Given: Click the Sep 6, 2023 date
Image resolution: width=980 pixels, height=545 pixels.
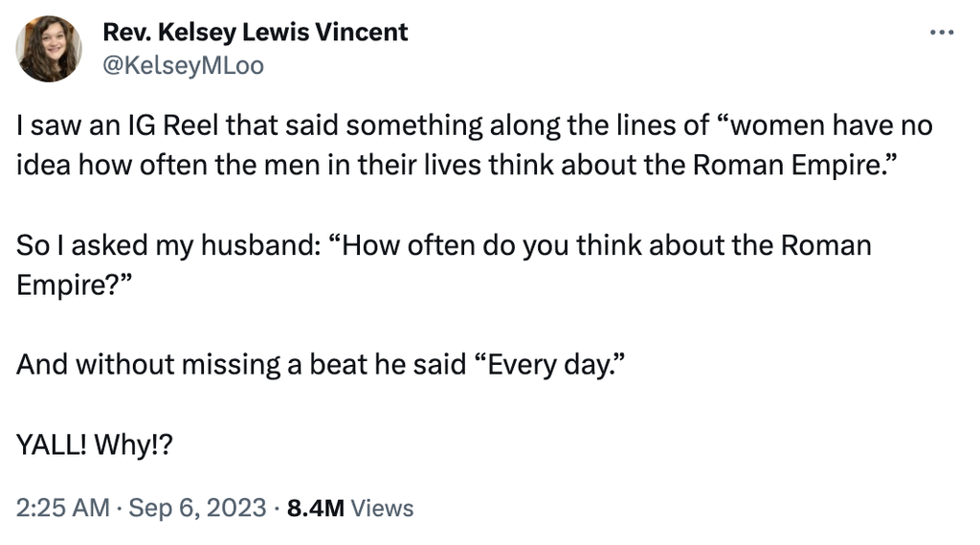Looking at the screenshot, I should coord(197,508).
